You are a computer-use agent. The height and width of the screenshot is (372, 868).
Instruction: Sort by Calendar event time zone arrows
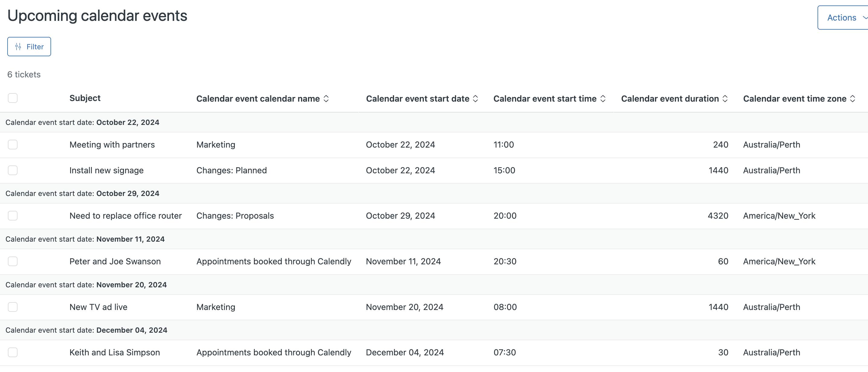point(853,99)
